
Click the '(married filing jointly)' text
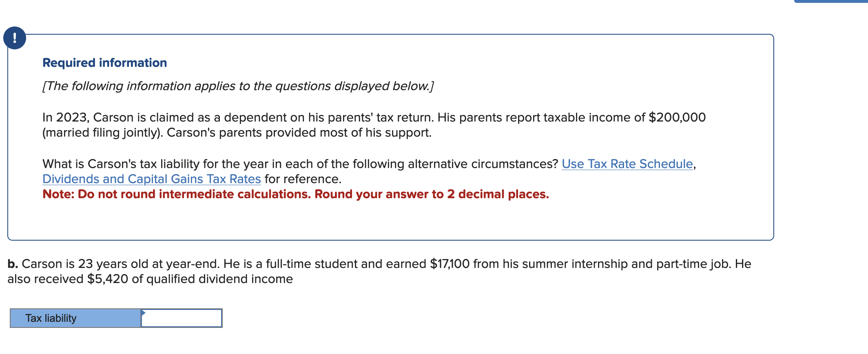tap(102, 133)
